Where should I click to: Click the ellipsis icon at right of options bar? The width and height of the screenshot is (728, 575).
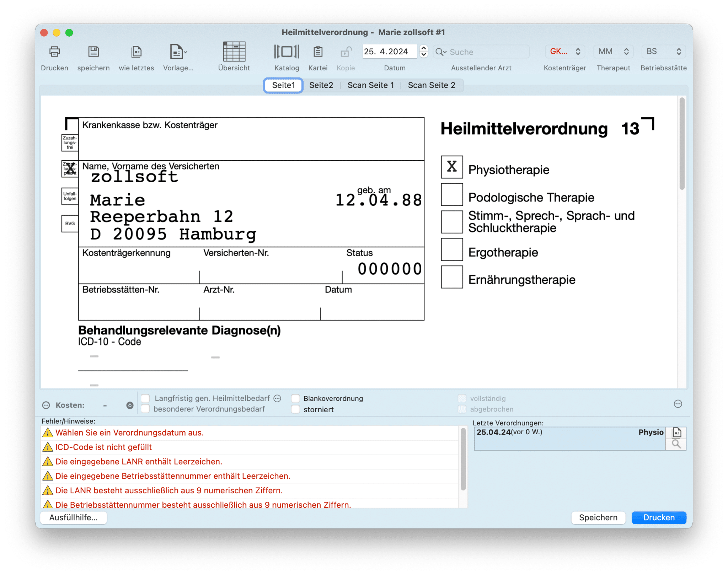tap(678, 404)
